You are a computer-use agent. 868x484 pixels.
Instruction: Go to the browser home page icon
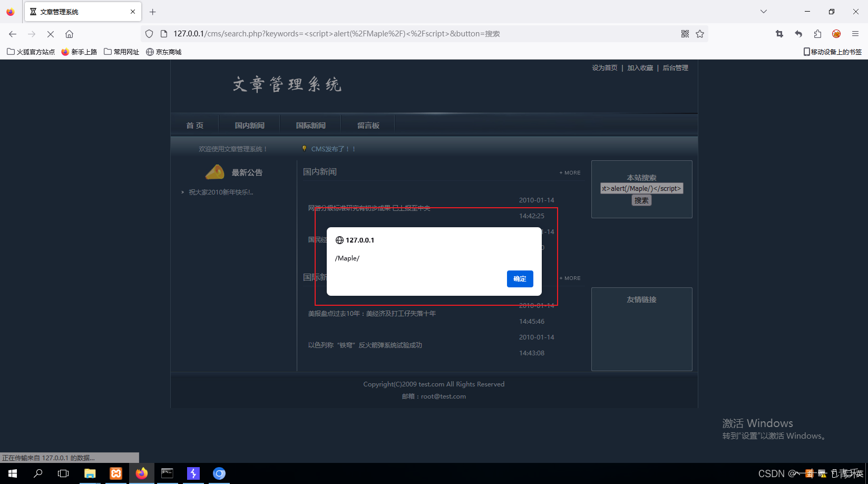coord(69,34)
